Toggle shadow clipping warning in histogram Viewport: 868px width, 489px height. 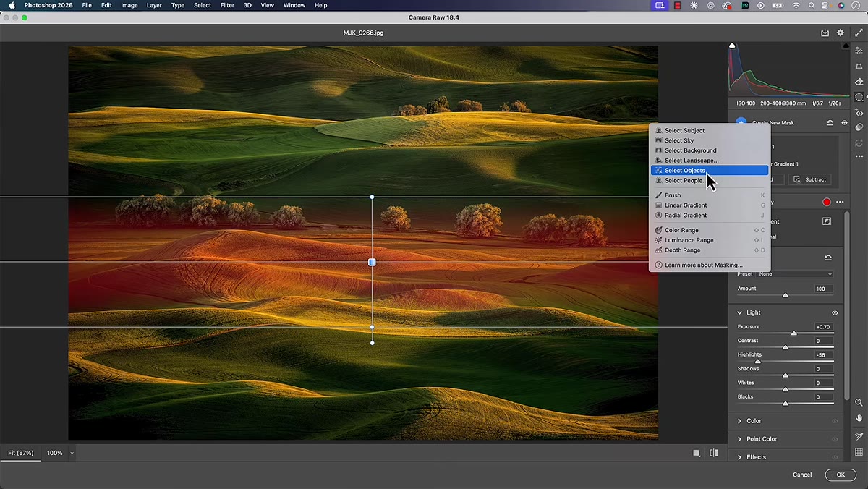pyautogui.click(x=732, y=46)
